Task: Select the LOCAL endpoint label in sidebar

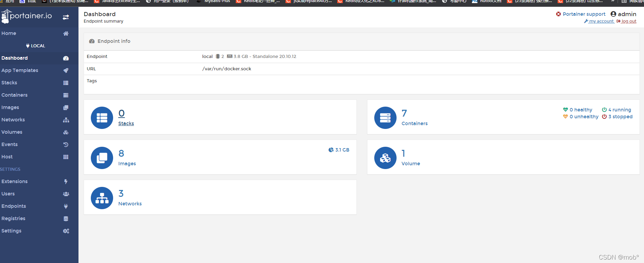Action: (x=36, y=46)
